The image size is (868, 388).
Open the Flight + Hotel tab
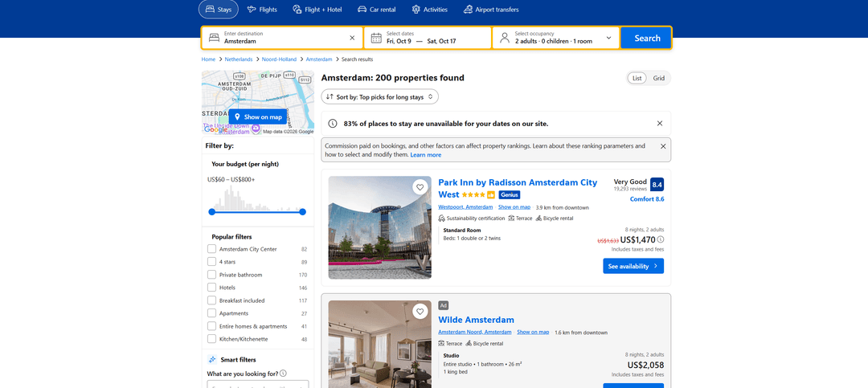[x=317, y=10]
